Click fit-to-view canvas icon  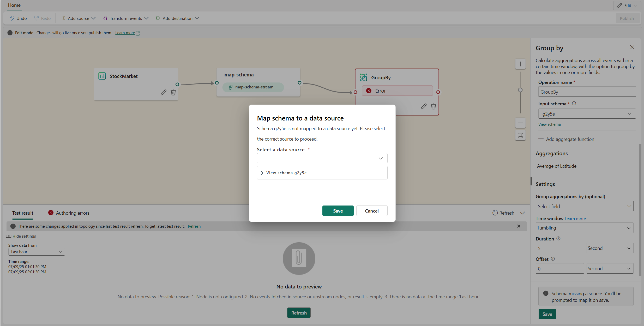pos(520,135)
